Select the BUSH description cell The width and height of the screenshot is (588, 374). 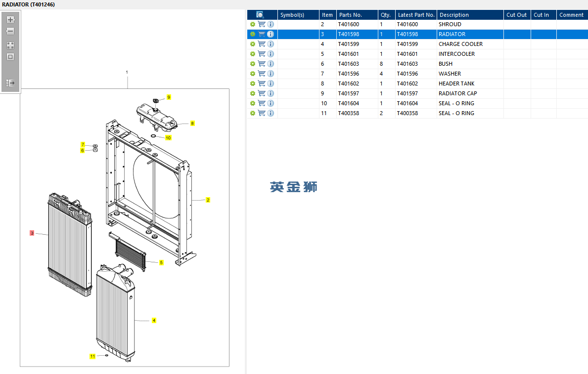click(x=470, y=64)
